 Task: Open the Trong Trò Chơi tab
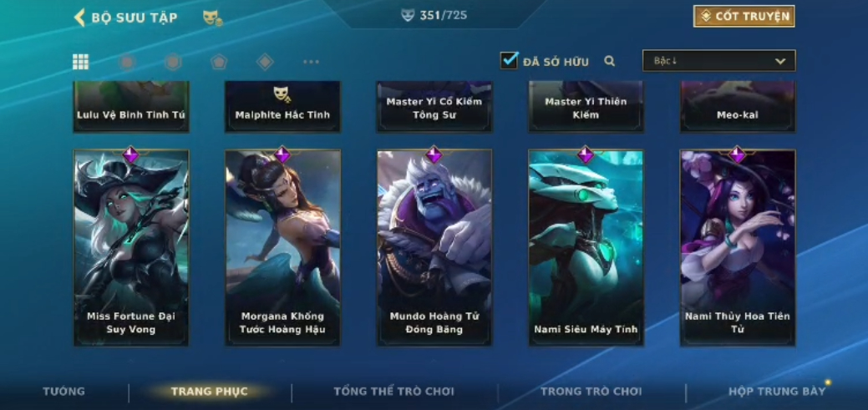pos(591,391)
